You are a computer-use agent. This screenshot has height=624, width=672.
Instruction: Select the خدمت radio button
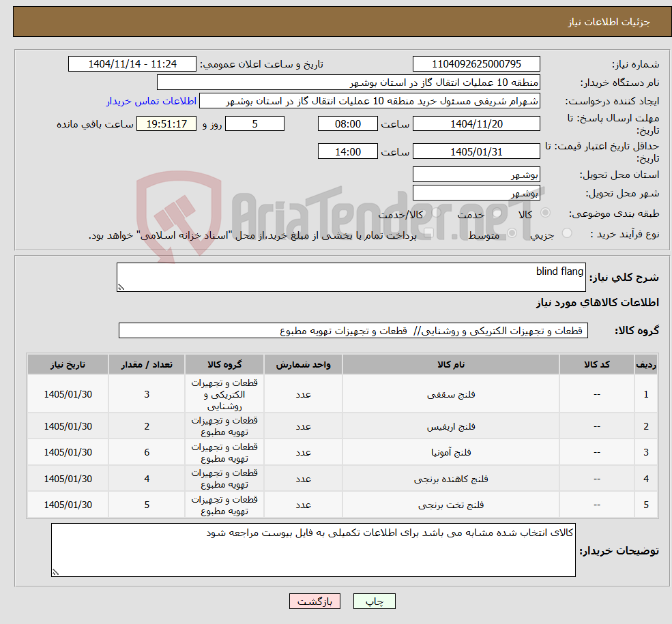click(x=497, y=213)
